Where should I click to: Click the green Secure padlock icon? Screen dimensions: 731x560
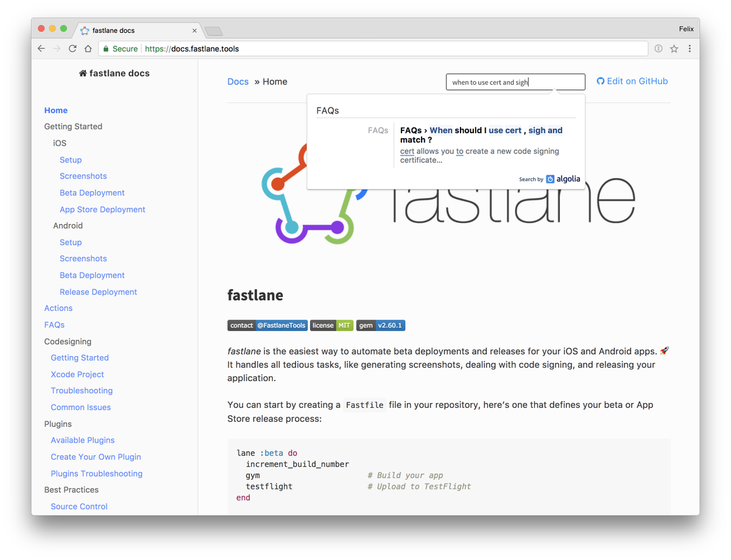pyautogui.click(x=106, y=49)
